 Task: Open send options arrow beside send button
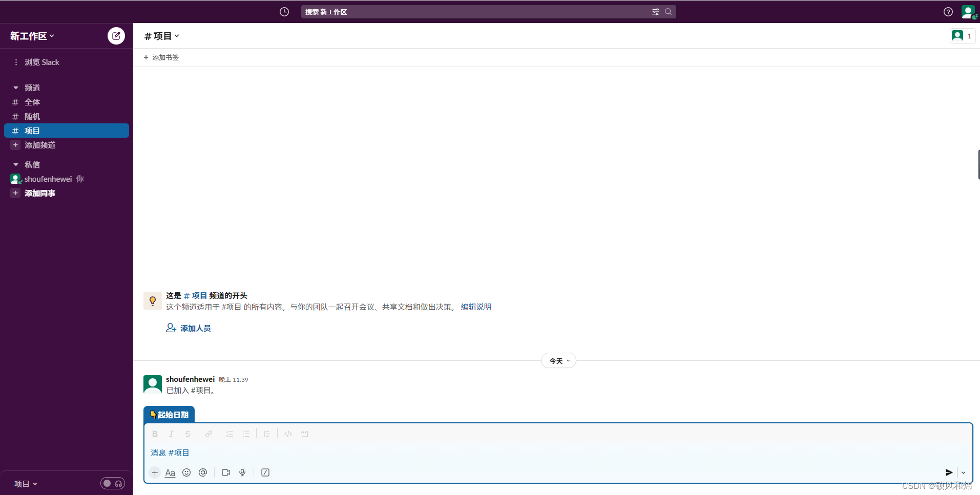pos(963,472)
